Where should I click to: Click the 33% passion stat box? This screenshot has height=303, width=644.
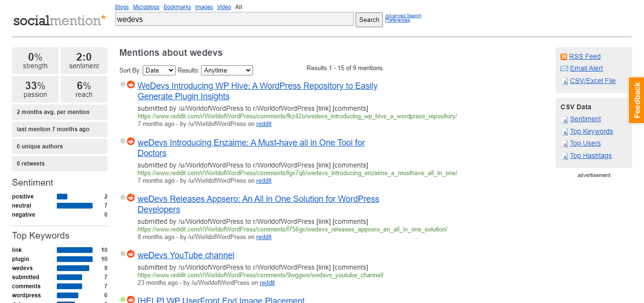35,89
